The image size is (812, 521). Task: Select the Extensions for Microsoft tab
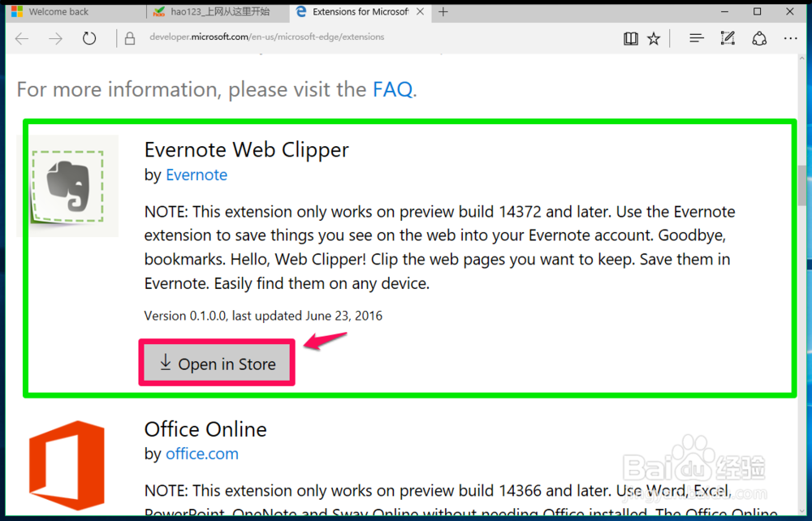[361, 11]
